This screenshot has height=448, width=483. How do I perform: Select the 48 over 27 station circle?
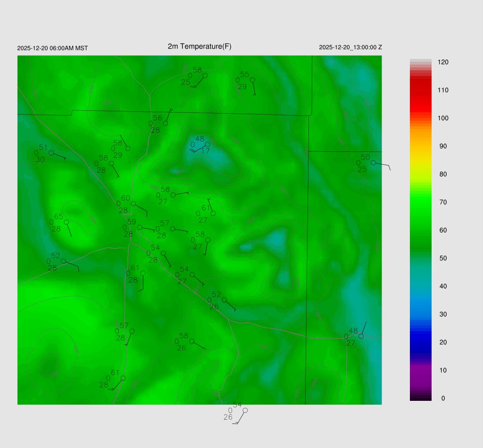(x=361, y=336)
